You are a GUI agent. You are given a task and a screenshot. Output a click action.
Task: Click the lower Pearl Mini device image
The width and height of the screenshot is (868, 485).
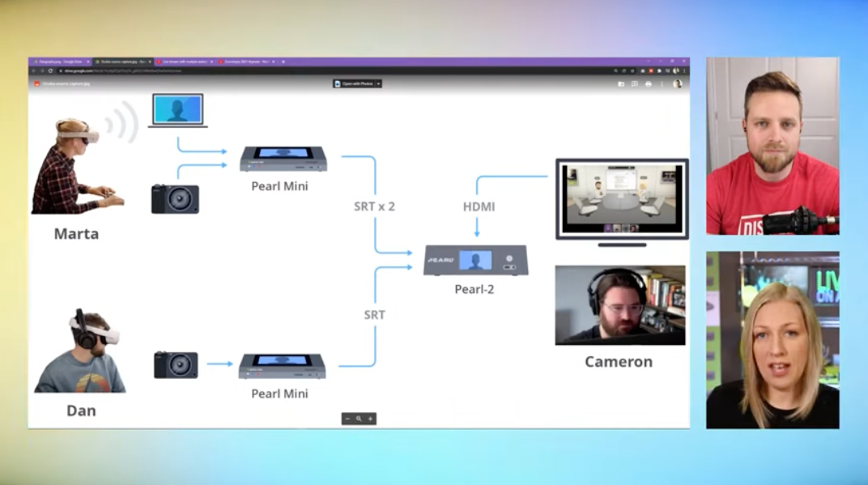(283, 367)
